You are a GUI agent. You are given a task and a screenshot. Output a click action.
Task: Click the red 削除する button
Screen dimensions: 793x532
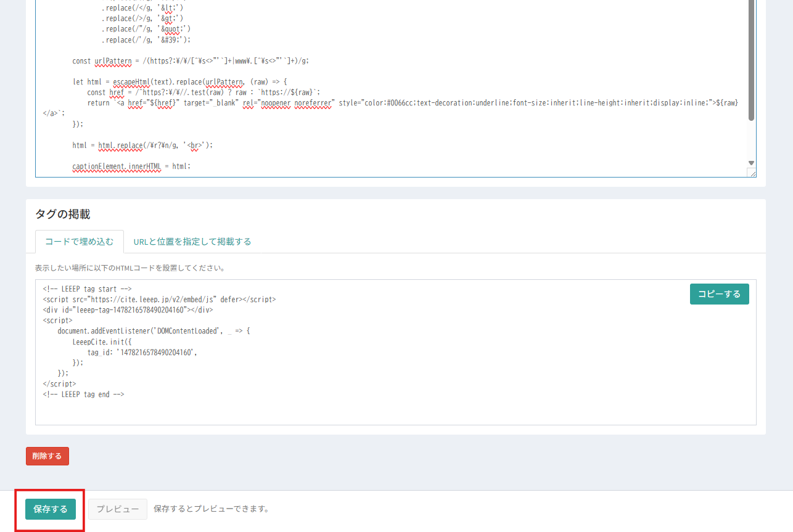47,456
